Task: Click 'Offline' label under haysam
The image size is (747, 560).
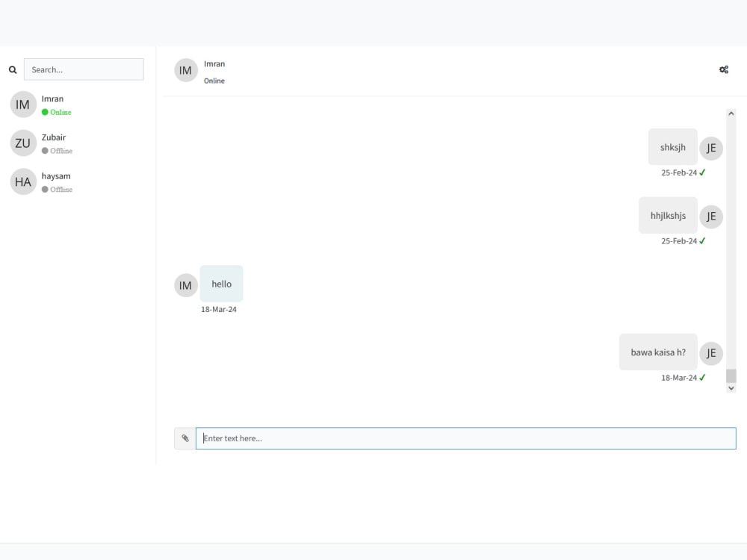Action: click(x=61, y=190)
